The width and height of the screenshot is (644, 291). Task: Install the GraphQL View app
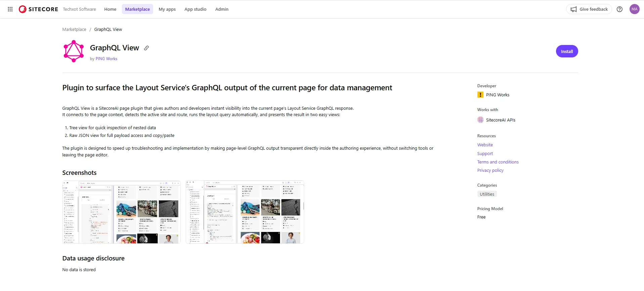567,51
